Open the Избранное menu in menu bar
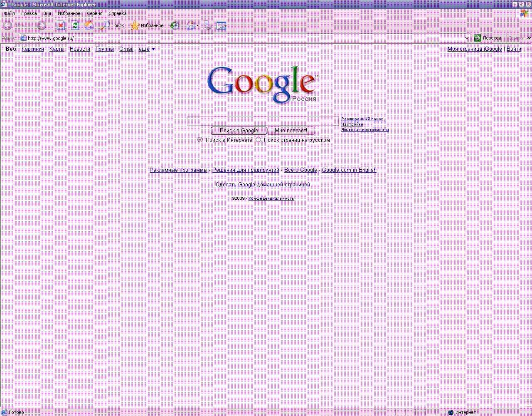Viewport: 532px width, 416px height. click(x=69, y=13)
